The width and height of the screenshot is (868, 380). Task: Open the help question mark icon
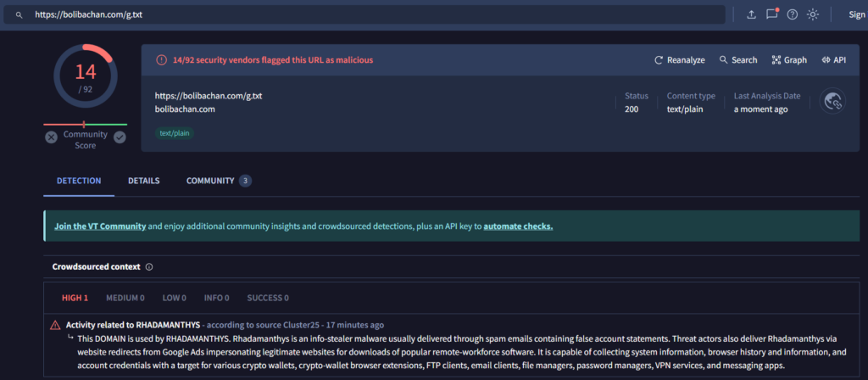tap(793, 14)
